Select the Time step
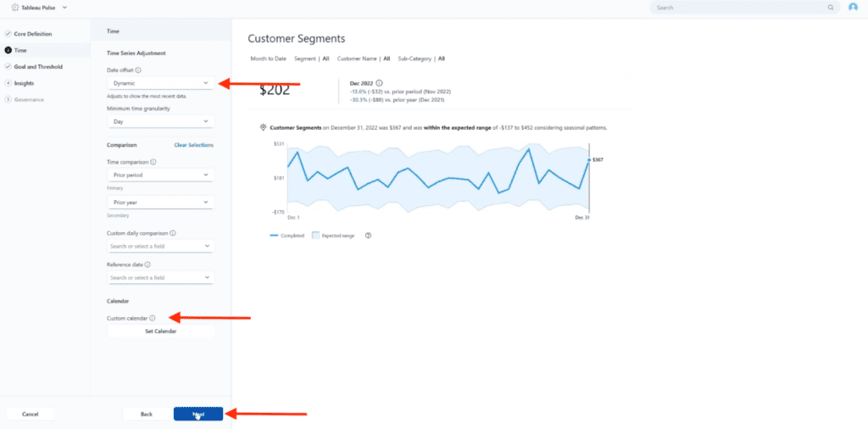 (20, 50)
